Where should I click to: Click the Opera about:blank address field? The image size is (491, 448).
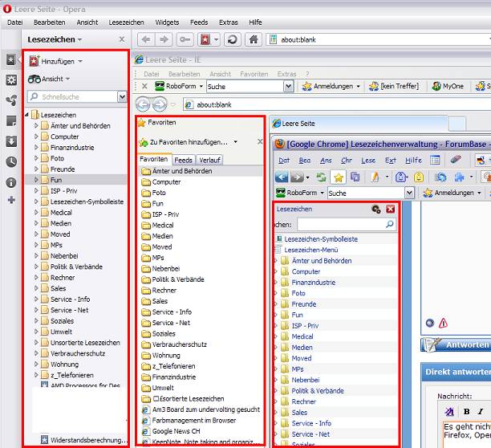379,39
